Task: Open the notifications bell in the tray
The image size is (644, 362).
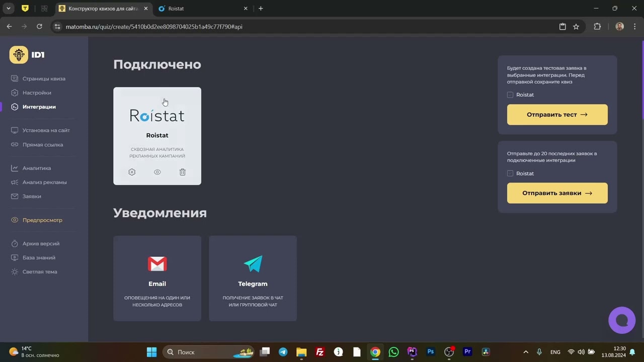Action: coord(632,352)
